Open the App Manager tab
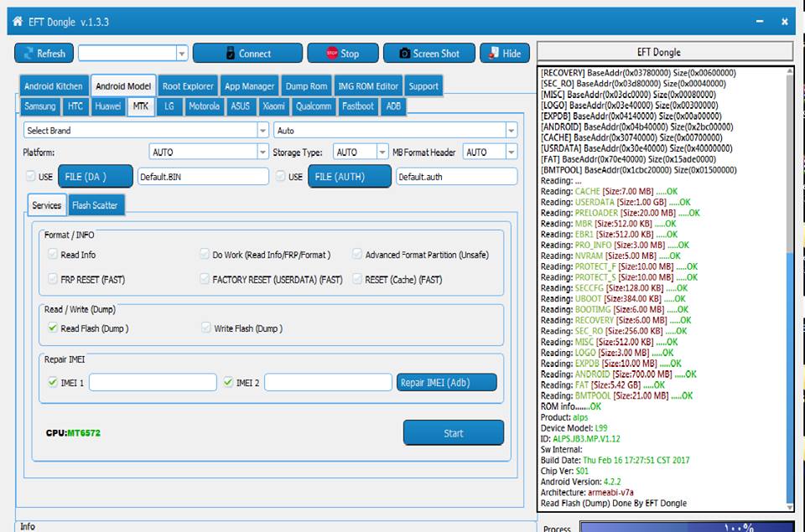805x532 pixels. 250,86
